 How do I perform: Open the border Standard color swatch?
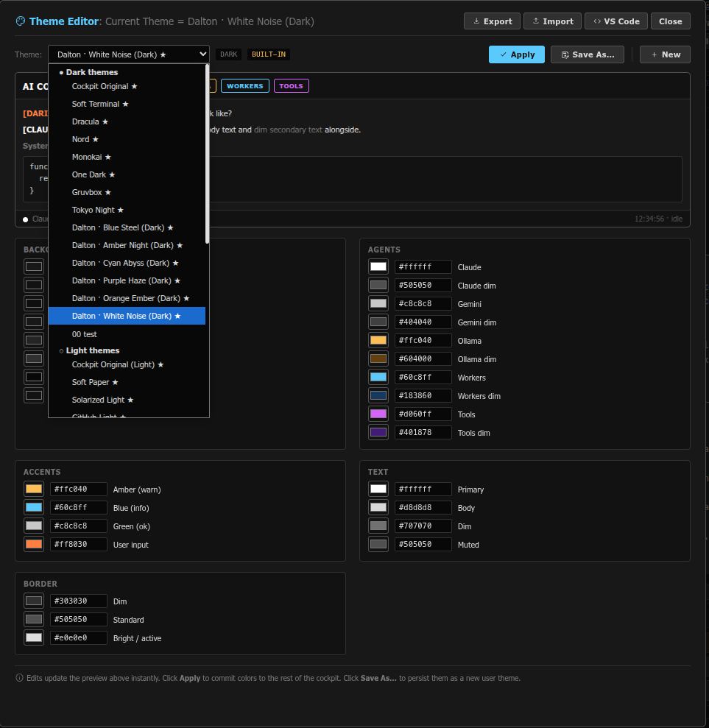[x=34, y=619]
